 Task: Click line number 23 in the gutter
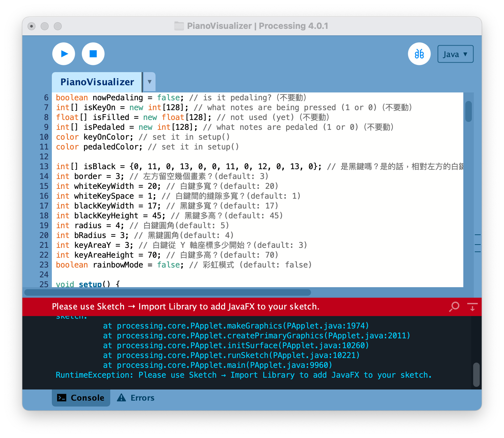(x=44, y=265)
